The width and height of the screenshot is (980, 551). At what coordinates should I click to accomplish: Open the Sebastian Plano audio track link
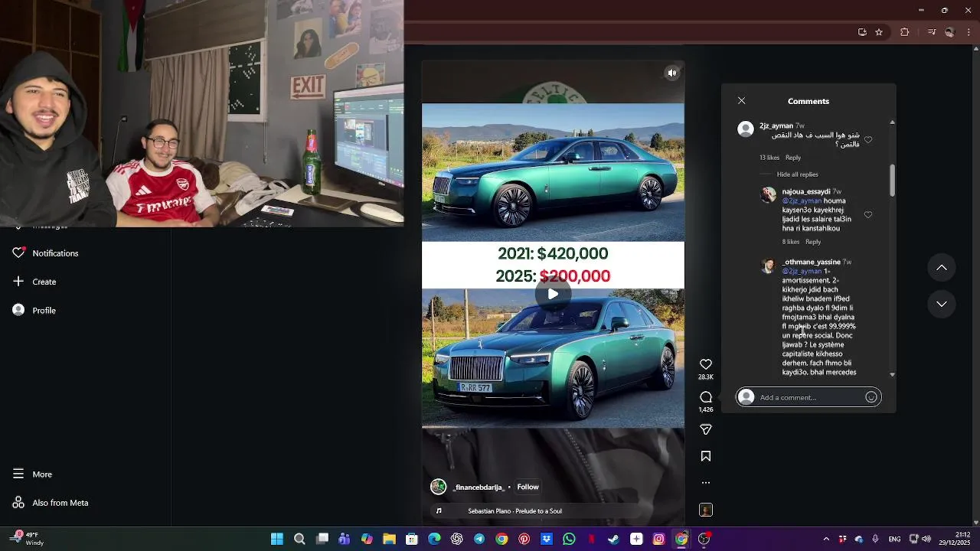click(514, 510)
